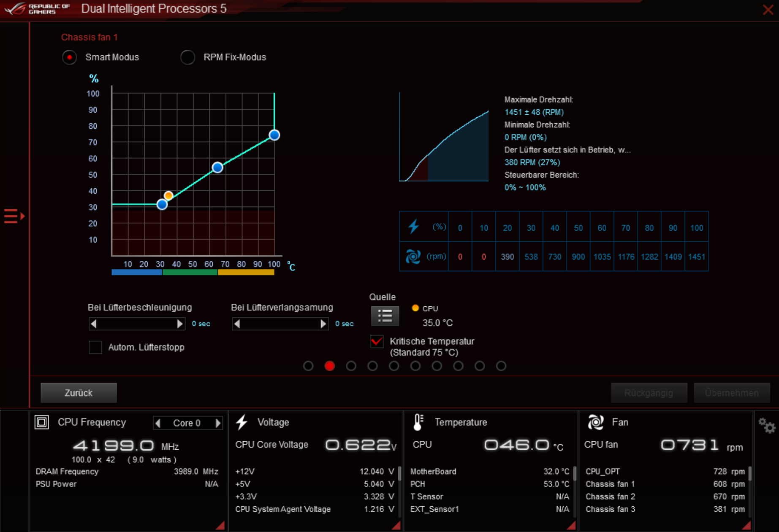The height and width of the screenshot is (532, 779).
Task: Click the Chassis fan 1 heading
Action: [90, 37]
